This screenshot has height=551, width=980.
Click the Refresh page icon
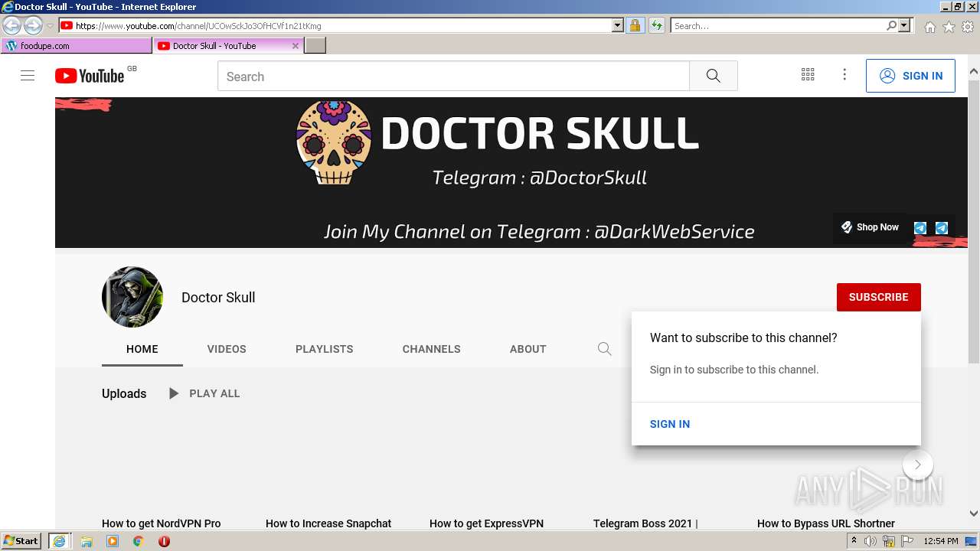pos(656,26)
